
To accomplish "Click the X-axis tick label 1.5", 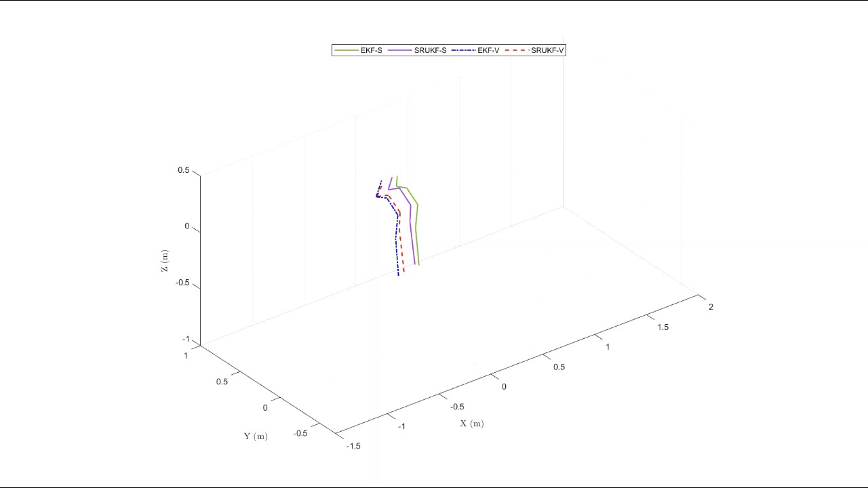I will coord(663,327).
